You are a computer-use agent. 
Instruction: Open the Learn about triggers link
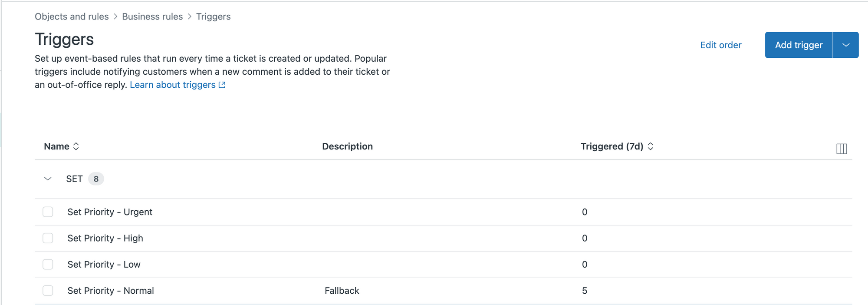tap(172, 85)
